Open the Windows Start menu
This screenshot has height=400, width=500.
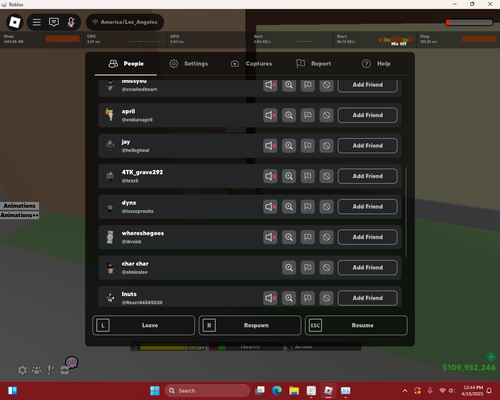coord(155,390)
